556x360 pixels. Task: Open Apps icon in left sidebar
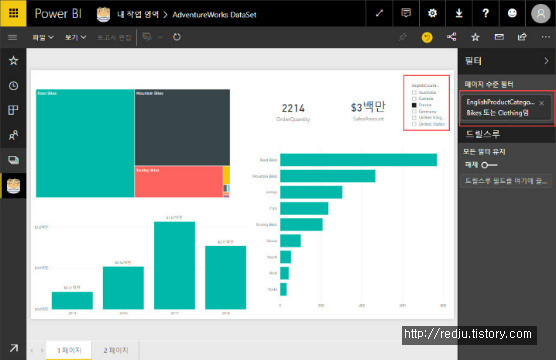(x=13, y=110)
